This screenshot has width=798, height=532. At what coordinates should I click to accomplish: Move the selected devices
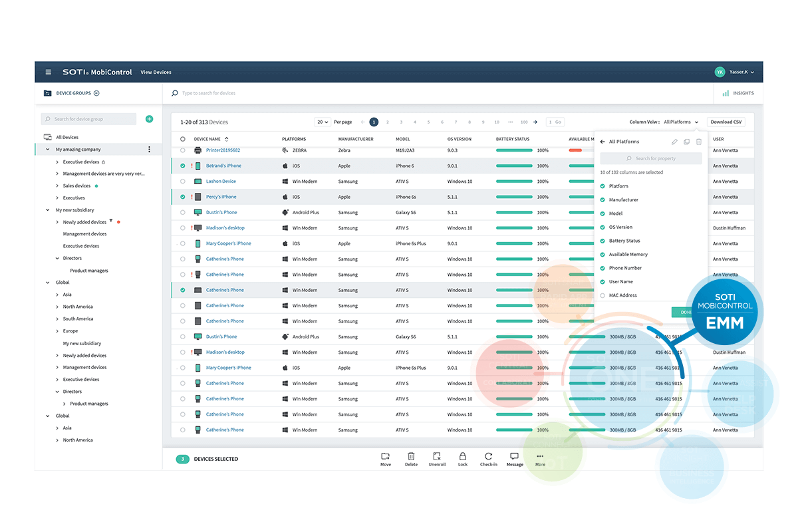386,459
